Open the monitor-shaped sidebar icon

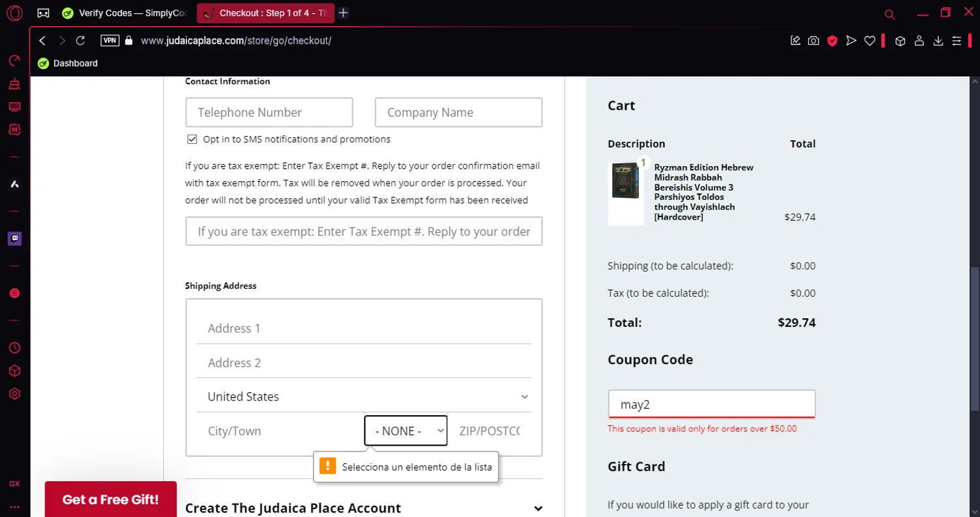[x=14, y=107]
